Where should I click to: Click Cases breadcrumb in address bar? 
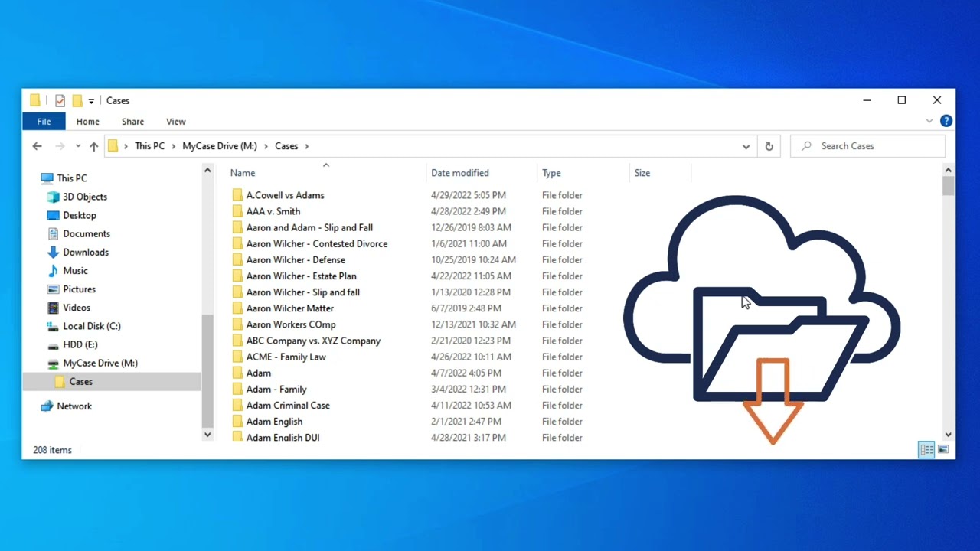[x=286, y=146]
